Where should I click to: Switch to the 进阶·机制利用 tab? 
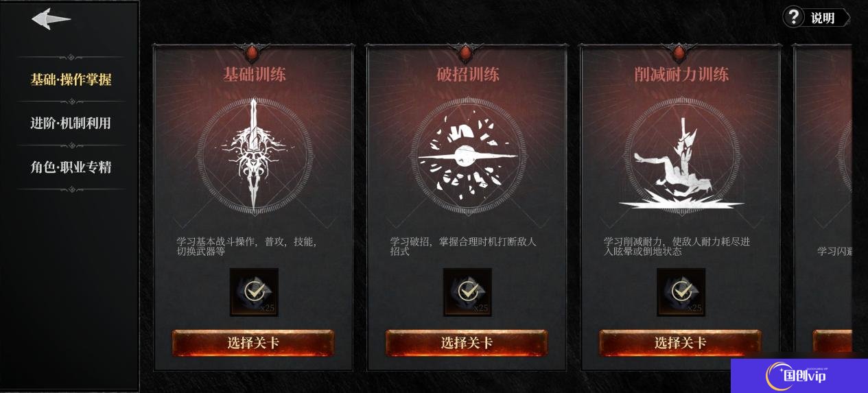click(x=71, y=123)
